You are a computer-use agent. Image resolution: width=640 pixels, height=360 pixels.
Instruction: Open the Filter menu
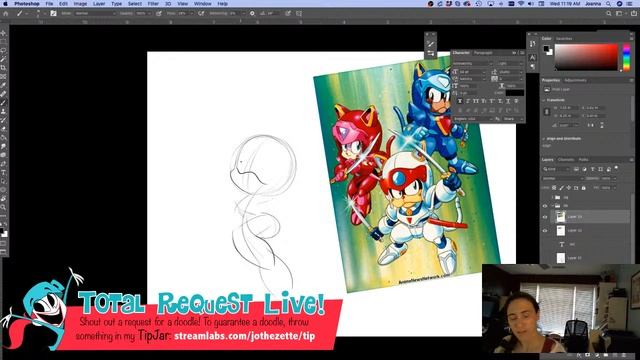(x=153, y=4)
